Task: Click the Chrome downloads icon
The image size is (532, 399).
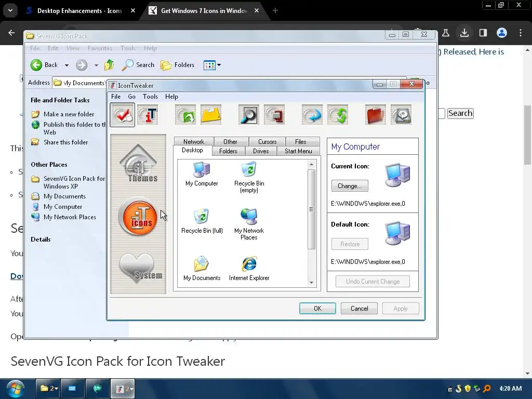Action: coord(464,33)
